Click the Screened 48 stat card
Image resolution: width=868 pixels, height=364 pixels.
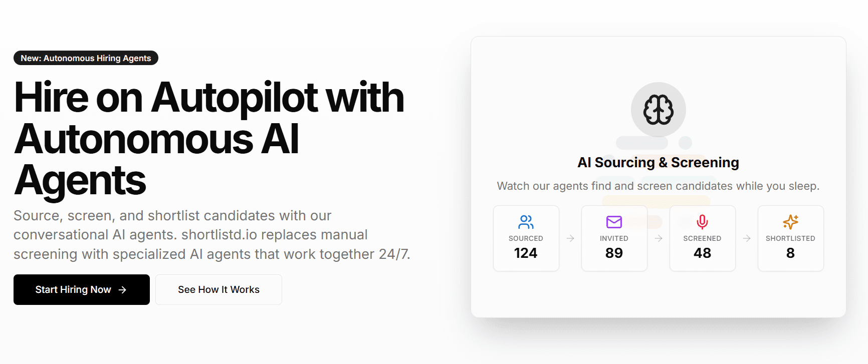(702, 238)
